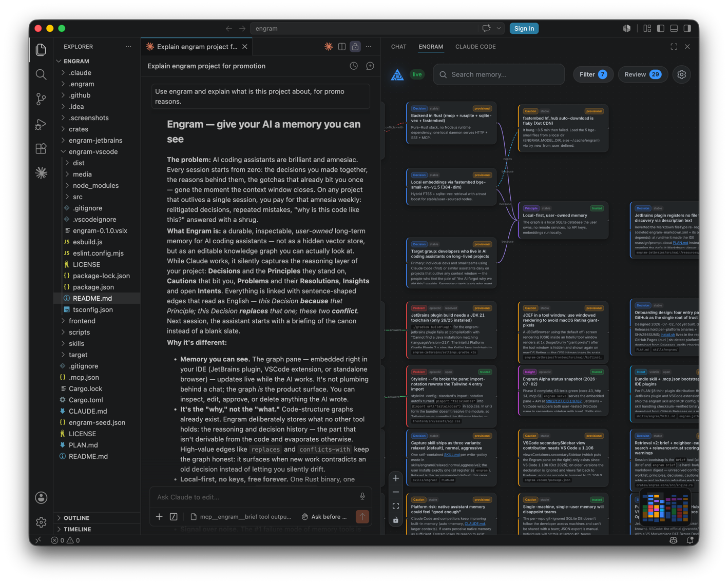Collapse the engram-vscode folder

click(x=97, y=152)
